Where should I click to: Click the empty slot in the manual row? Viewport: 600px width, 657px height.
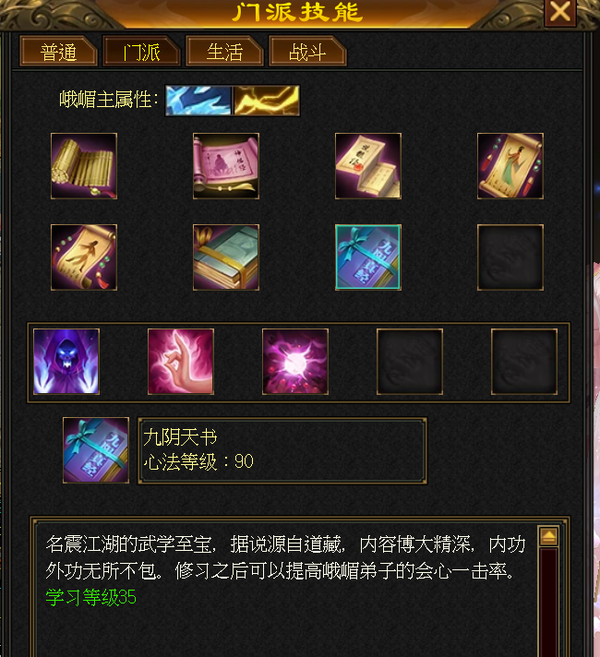[x=510, y=257]
